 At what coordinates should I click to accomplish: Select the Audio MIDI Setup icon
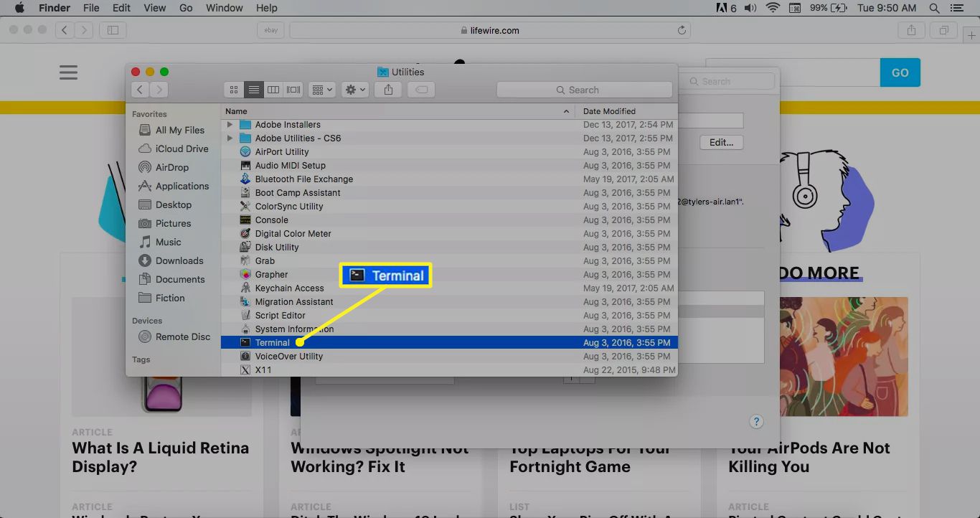pyautogui.click(x=245, y=166)
